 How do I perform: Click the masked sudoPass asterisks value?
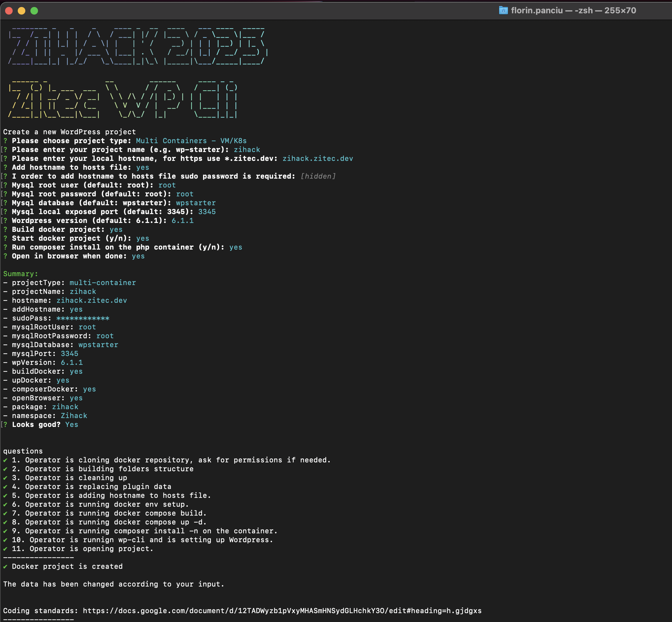click(x=83, y=318)
